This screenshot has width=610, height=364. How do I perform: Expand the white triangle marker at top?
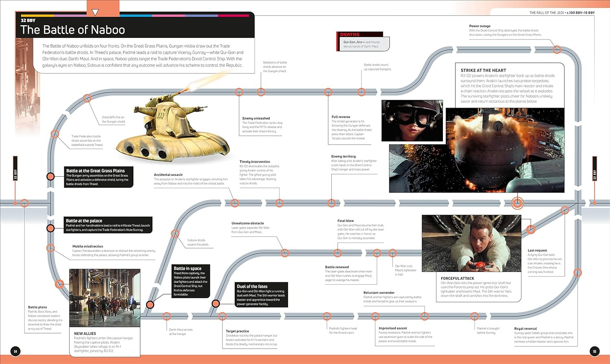95,11
